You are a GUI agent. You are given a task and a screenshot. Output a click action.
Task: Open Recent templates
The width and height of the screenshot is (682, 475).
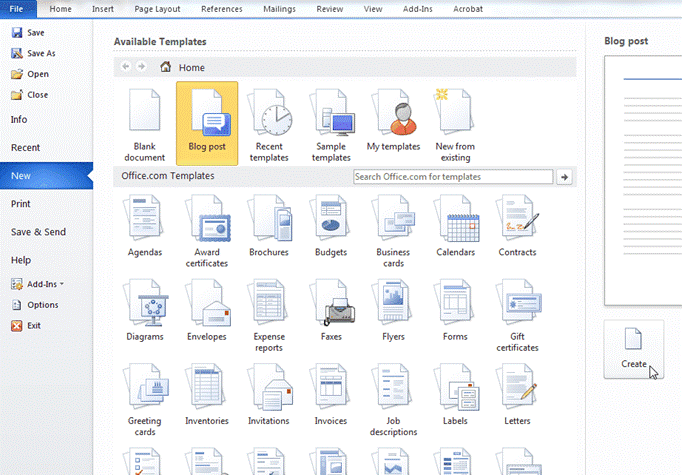point(269,124)
